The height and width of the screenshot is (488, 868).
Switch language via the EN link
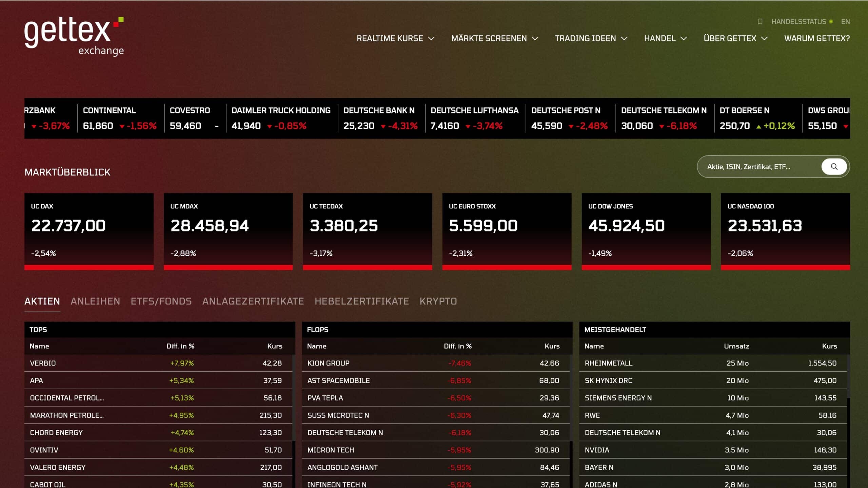pyautogui.click(x=845, y=22)
